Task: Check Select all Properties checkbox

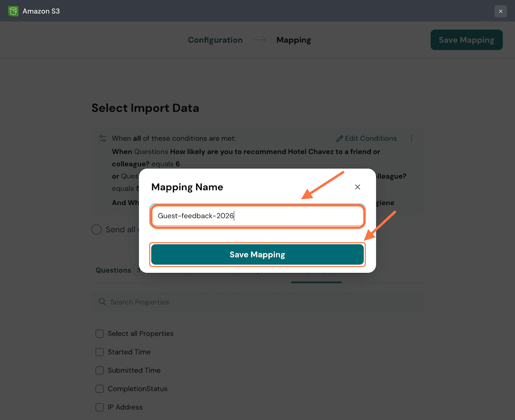Action: (x=100, y=334)
